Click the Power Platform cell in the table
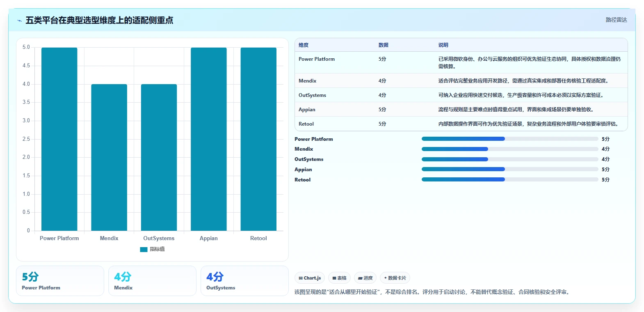The image size is (644, 312). [x=317, y=59]
